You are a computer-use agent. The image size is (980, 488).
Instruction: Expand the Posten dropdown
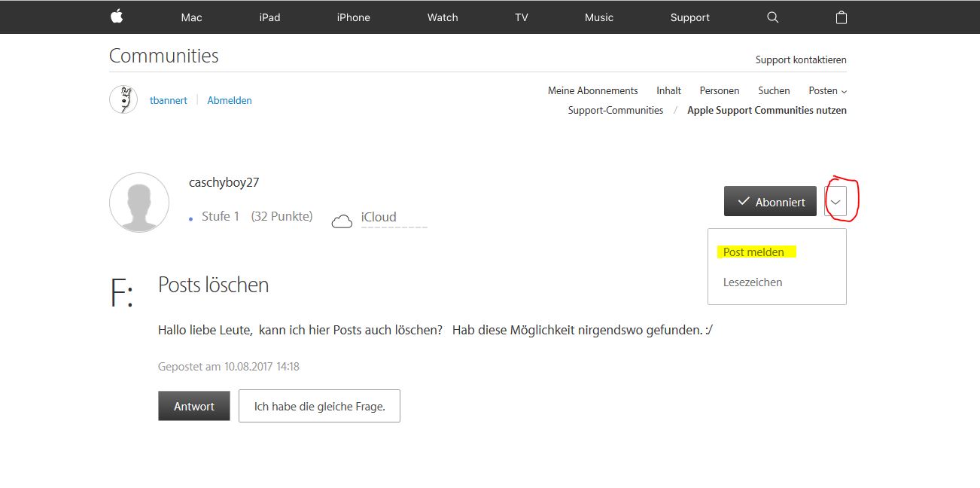click(827, 90)
